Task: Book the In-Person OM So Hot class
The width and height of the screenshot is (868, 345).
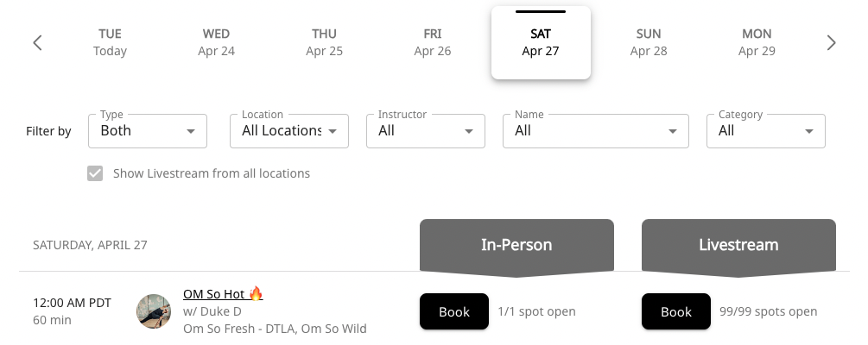Action: tap(454, 311)
